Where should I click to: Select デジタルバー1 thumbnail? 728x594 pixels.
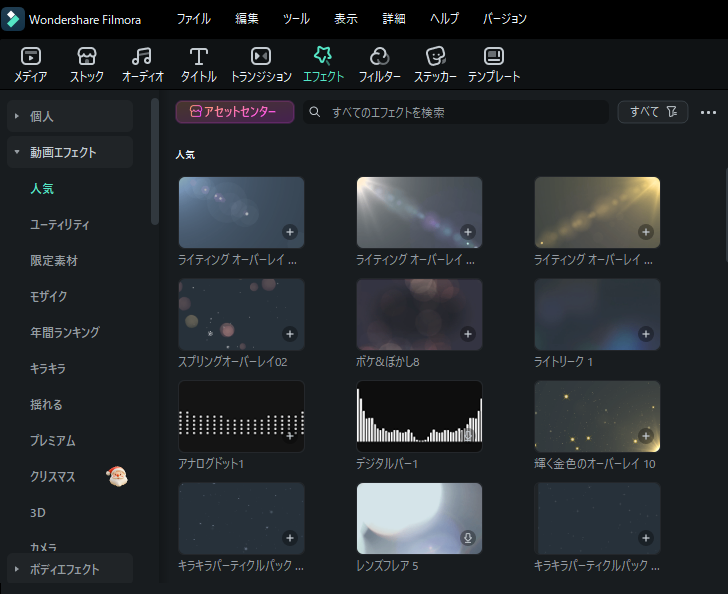click(419, 417)
